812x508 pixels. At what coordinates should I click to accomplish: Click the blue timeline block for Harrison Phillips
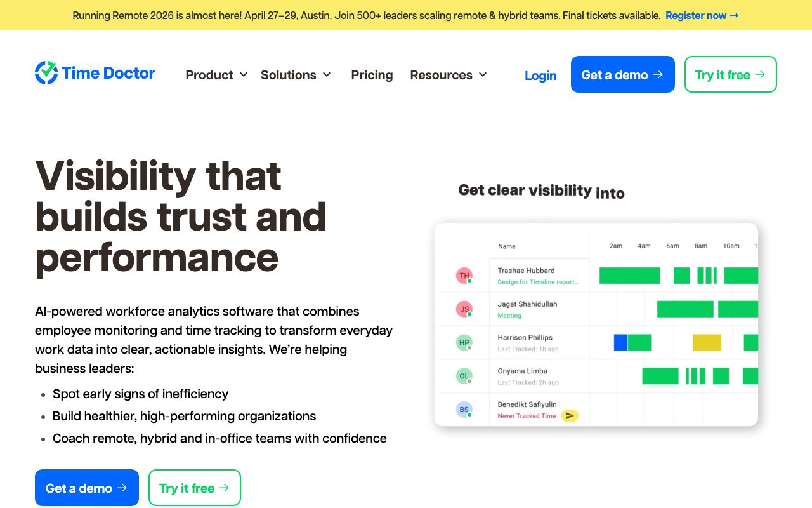click(x=620, y=342)
